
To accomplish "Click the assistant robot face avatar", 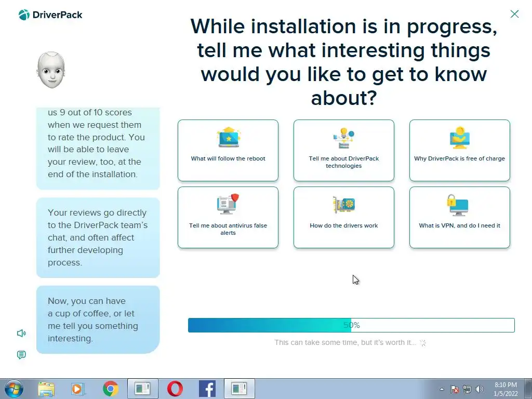I will [x=51, y=70].
